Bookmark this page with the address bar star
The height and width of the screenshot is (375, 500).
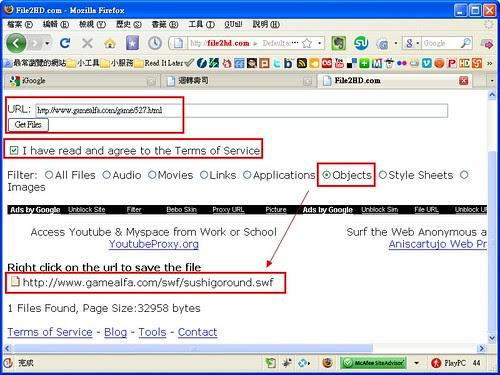[x=307, y=43]
